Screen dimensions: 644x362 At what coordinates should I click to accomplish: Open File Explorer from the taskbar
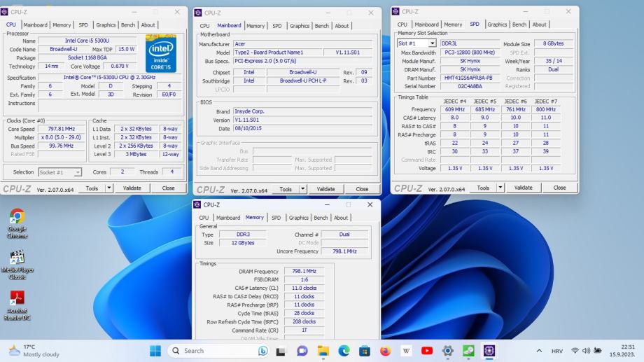[x=323, y=351]
